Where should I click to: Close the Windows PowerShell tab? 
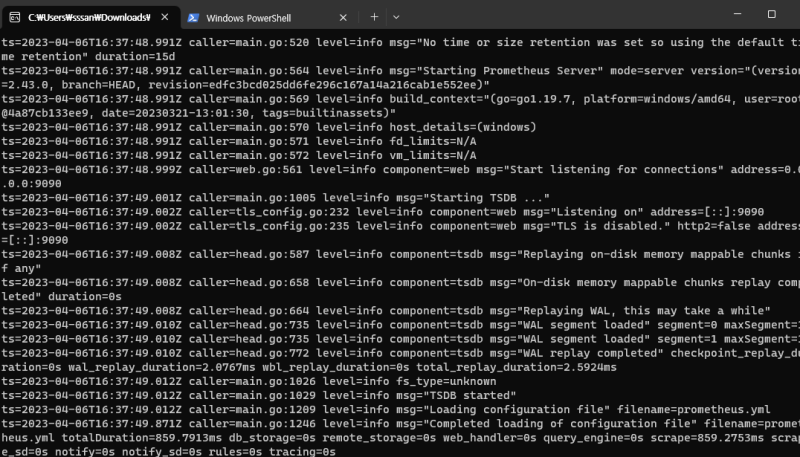[343, 18]
